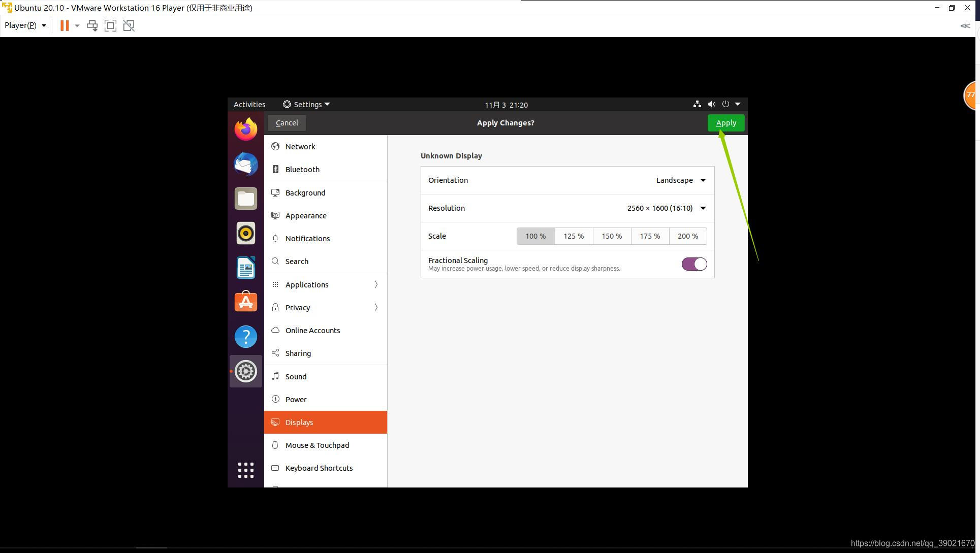
Task: Open the power options arrow beside pause
Action: (x=77, y=25)
